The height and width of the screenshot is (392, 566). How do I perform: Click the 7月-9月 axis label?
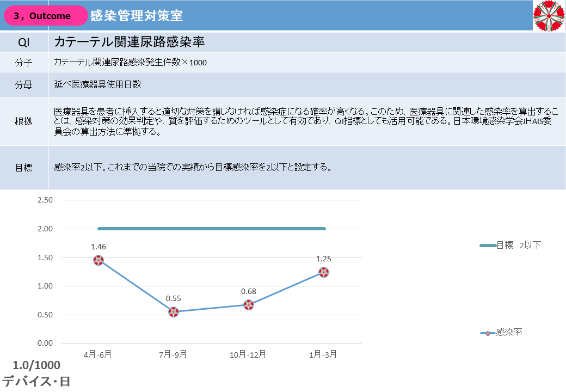[x=173, y=354]
